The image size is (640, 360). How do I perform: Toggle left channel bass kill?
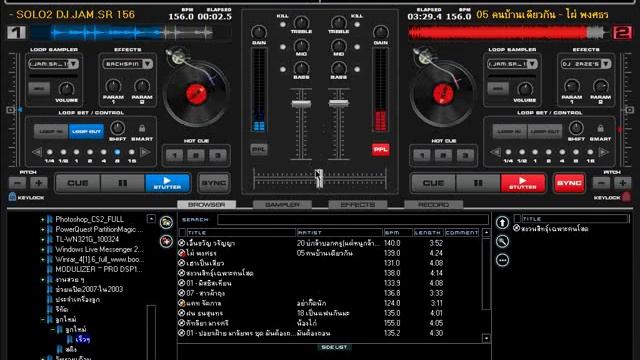(282, 69)
